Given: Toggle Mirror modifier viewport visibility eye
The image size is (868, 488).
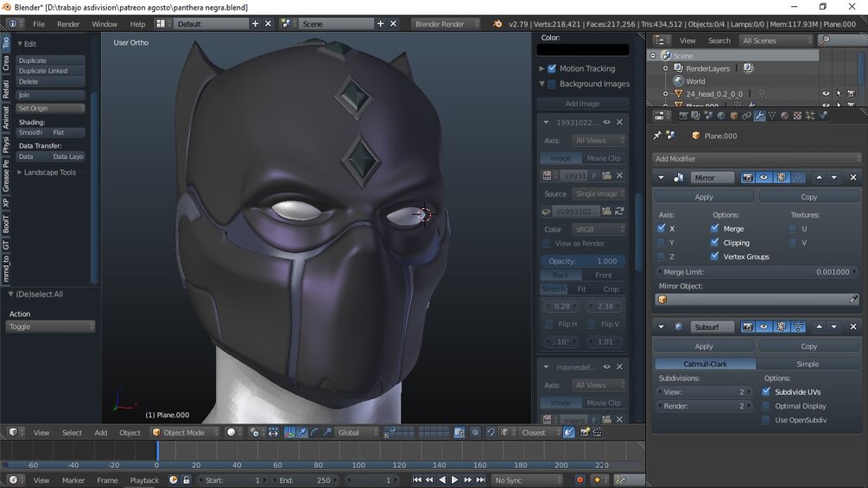Looking at the screenshot, I should pos(764,178).
